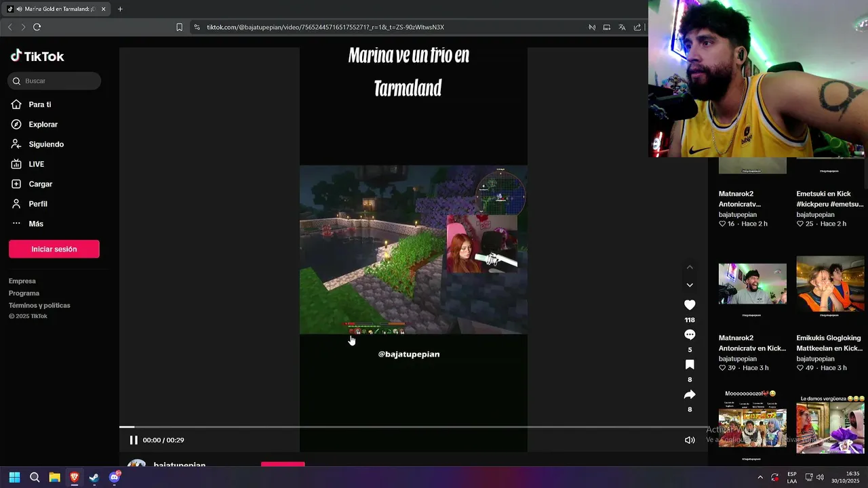
Task: Mute the video volume
Action: (x=690, y=440)
